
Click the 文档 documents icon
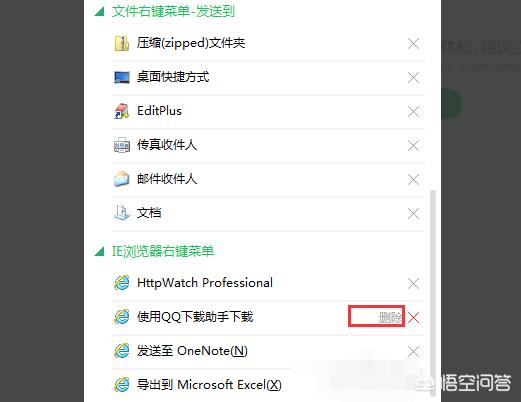click(122, 213)
